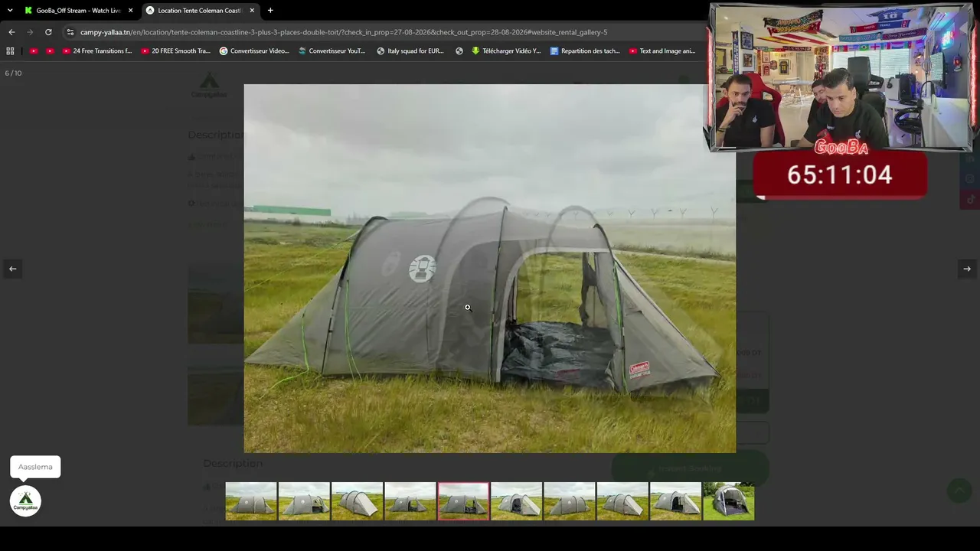Screen dimensions: 980x551
Task: Show the next gallery photo with right arrow
Action: tap(967, 269)
